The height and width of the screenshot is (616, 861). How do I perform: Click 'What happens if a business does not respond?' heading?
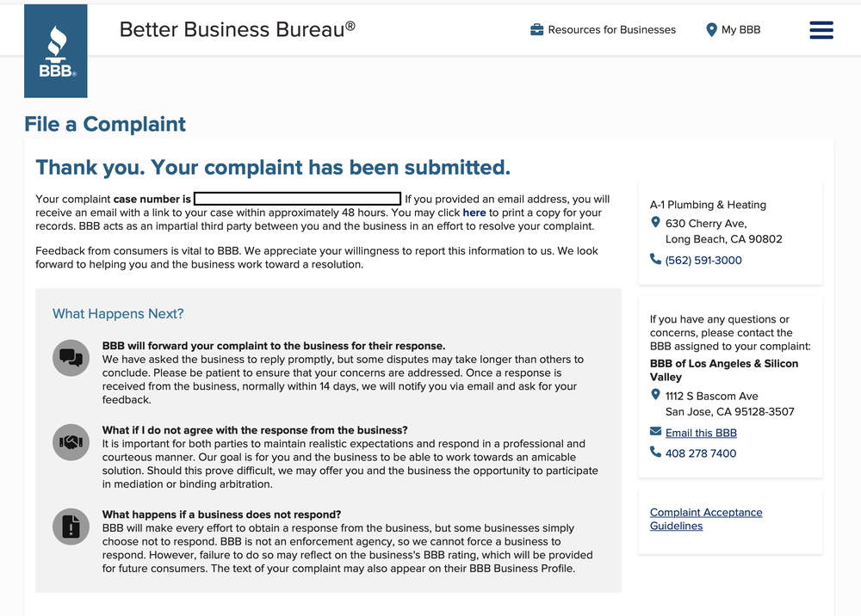tap(221, 515)
